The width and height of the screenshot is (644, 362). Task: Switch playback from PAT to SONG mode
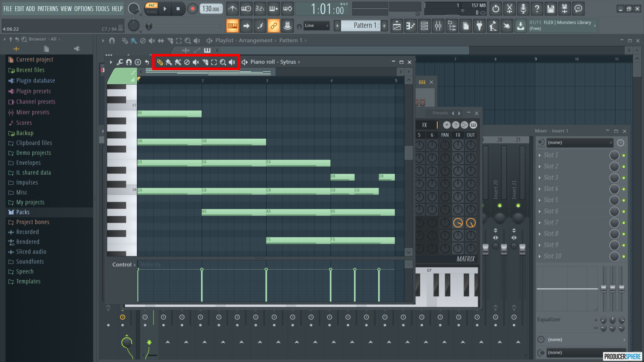click(151, 12)
